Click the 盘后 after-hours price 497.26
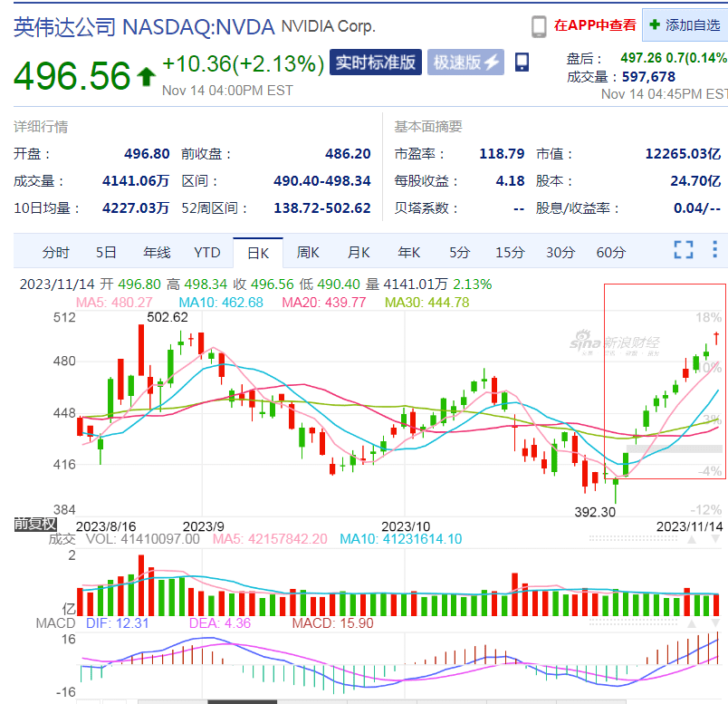The height and width of the screenshot is (704, 728). [x=641, y=58]
